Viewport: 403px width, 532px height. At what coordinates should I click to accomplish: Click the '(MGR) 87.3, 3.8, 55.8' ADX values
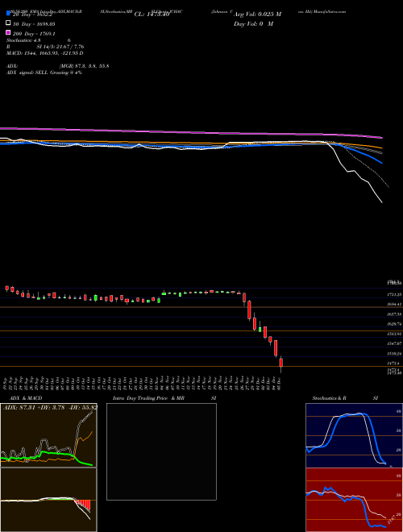(x=84, y=66)
